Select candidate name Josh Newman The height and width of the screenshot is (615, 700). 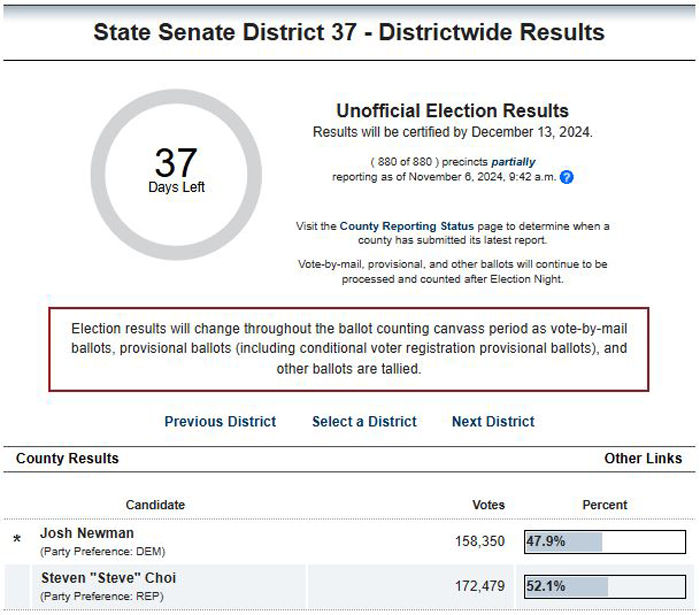pyautogui.click(x=87, y=533)
